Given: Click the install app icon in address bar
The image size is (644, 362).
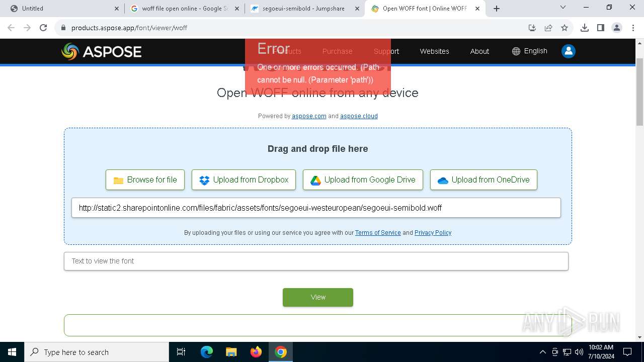Looking at the screenshot, I should tap(532, 28).
